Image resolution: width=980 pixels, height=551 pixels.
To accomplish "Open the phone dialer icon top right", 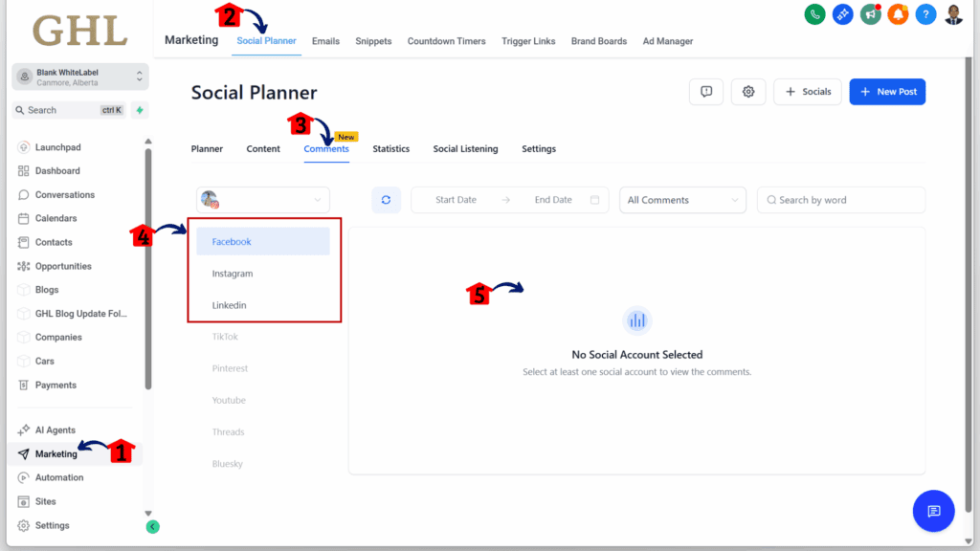I will coord(814,14).
